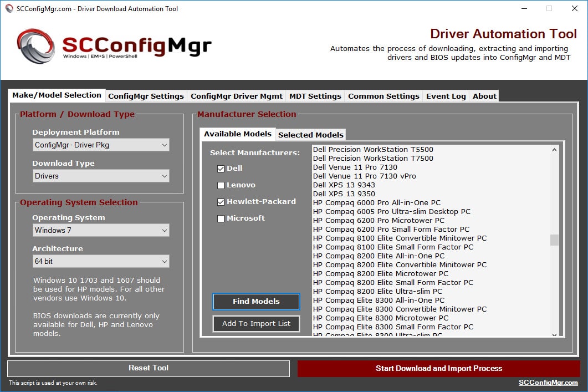The height and width of the screenshot is (392, 588).
Task: Toggle the Dell manufacturer checkbox
Action: click(221, 169)
